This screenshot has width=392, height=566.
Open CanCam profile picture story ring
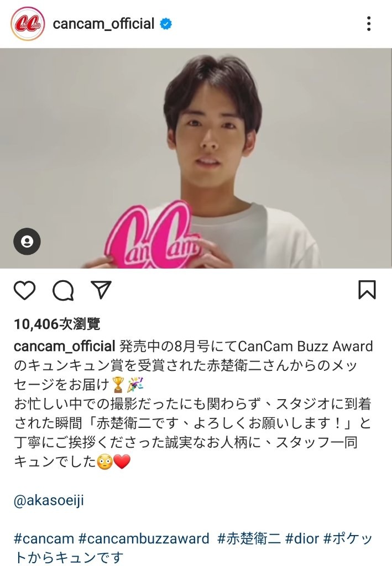28,24
